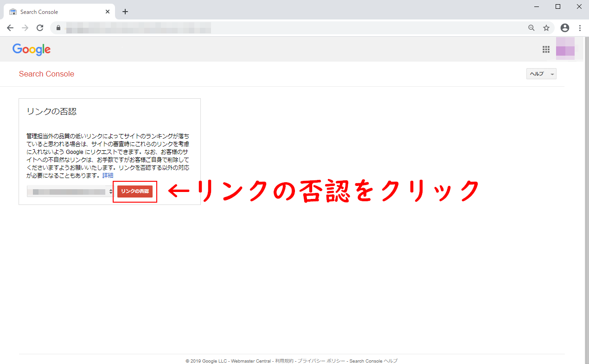Open the Search Console ヘルプ footer link
Image resolution: width=589 pixels, height=364 pixels.
click(x=373, y=361)
